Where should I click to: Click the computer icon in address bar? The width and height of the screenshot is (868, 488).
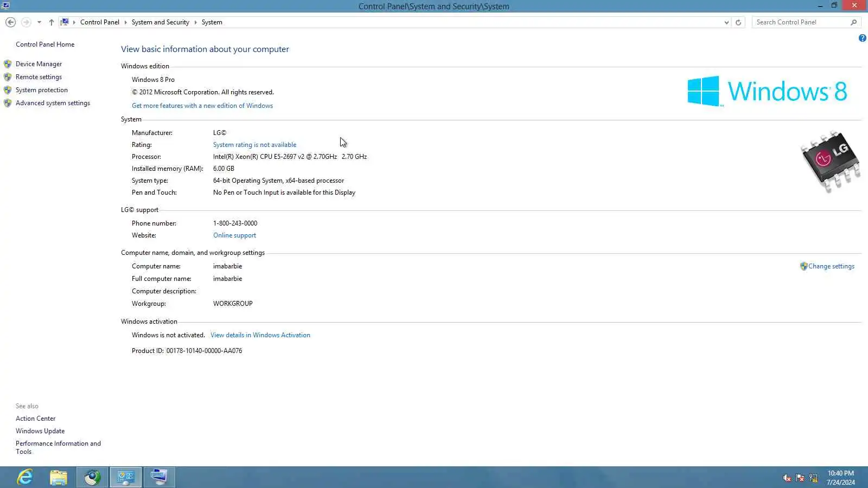pos(65,22)
